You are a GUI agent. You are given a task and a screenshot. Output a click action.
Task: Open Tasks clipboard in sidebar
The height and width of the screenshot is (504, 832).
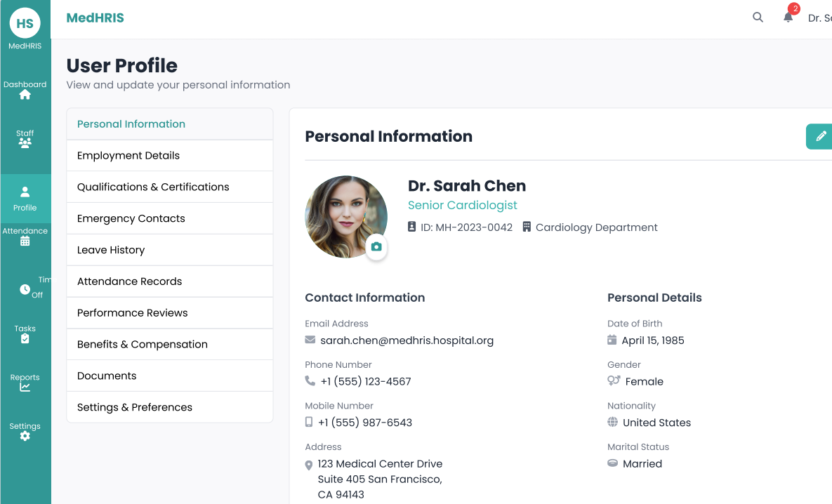coord(25,333)
